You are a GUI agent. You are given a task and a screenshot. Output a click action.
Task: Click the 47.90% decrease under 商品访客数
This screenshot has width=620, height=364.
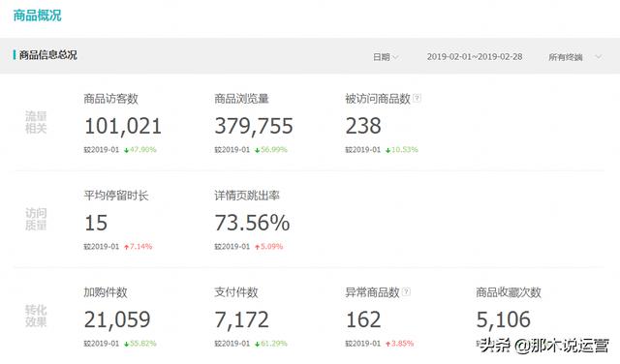140,150
